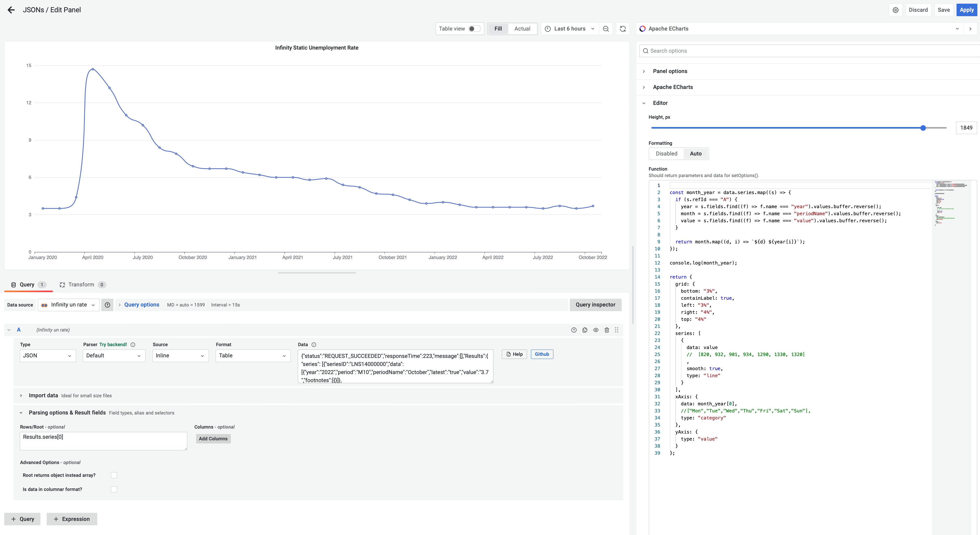The width and height of the screenshot is (980, 535).
Task: Delete query A with the trash icon
Action: click(607, 330)
